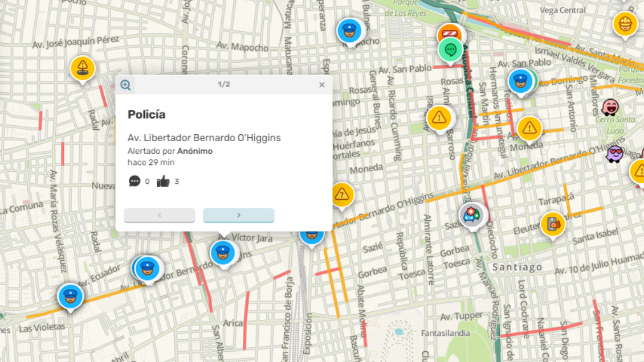Select the police pin near Av. Ecuador
Viewport: 644px width, 362px height.
(148, 269)
